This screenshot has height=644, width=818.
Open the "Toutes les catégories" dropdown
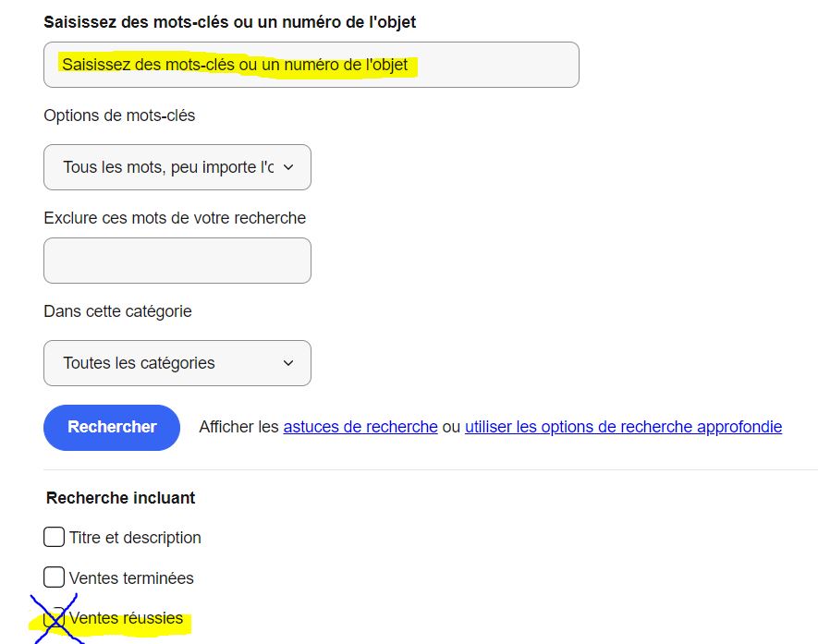pos(177,363)
